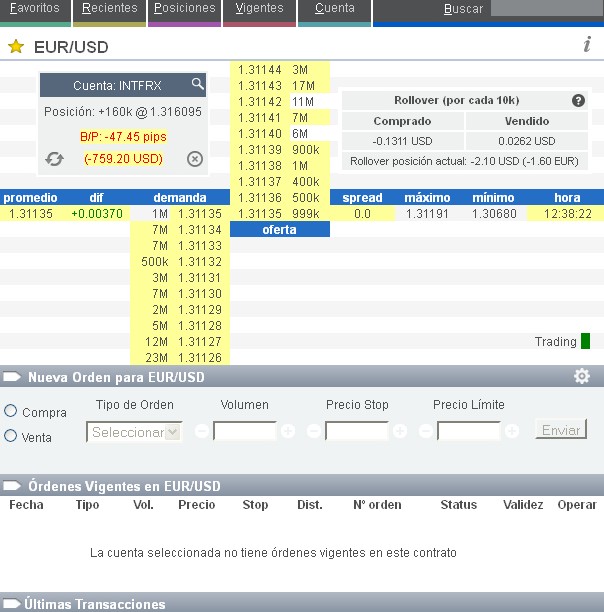
Task: Click bid row 7M 1.31134
Action: 180,230
